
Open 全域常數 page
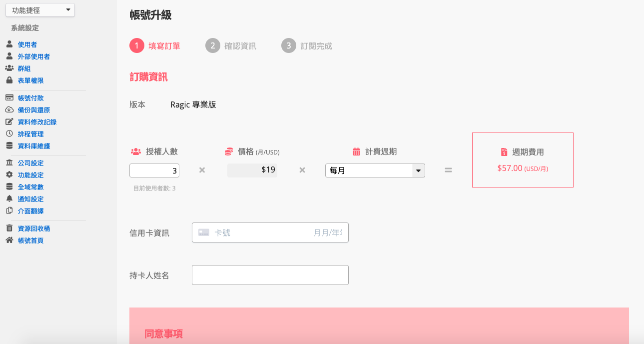click(x=30, y=187)
